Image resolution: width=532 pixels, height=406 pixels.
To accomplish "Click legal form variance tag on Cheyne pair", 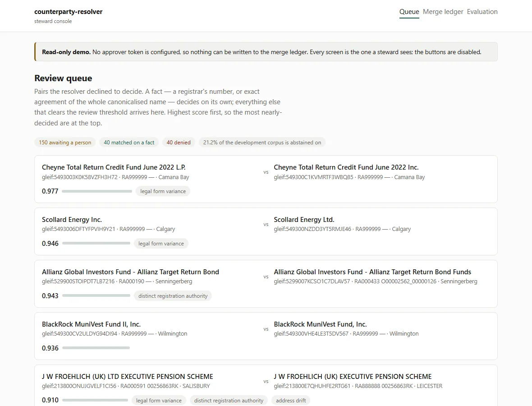I will (x=163, y=191).
